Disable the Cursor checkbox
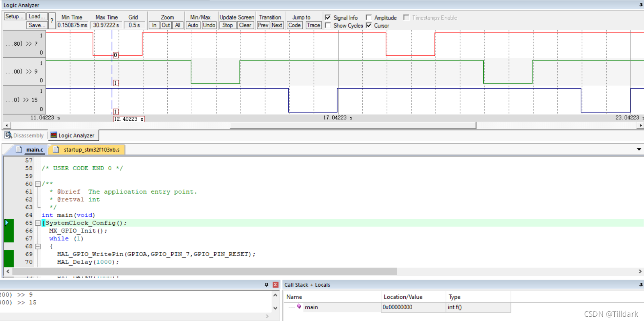 click(369, 25)
